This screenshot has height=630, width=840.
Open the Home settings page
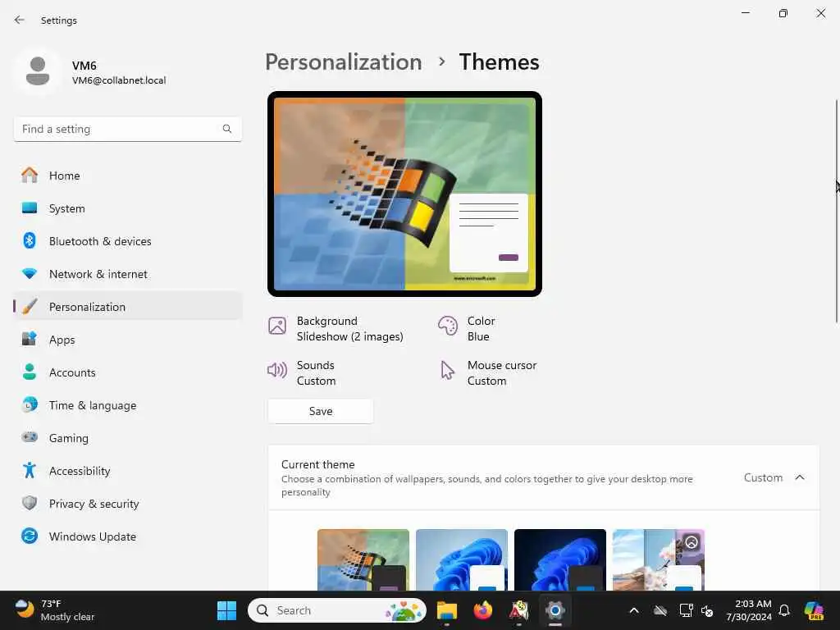pos(127,176)
